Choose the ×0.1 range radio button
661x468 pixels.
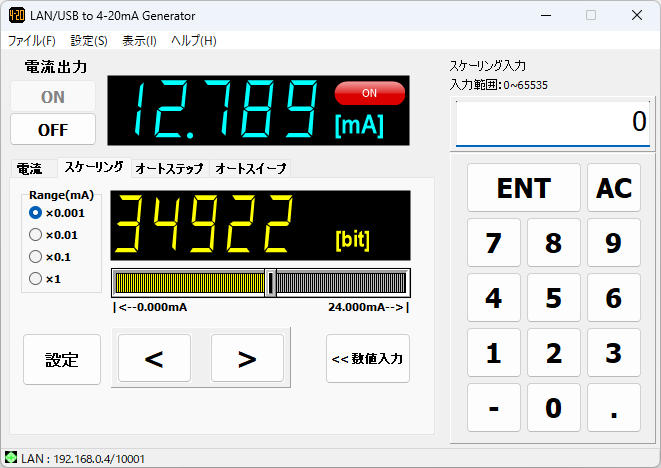pyautogui.click(x=36, y=257)
